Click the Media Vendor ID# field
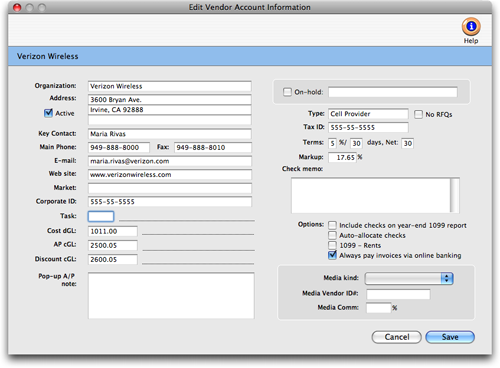The image size is (500, 368). [x=398, y=294]
